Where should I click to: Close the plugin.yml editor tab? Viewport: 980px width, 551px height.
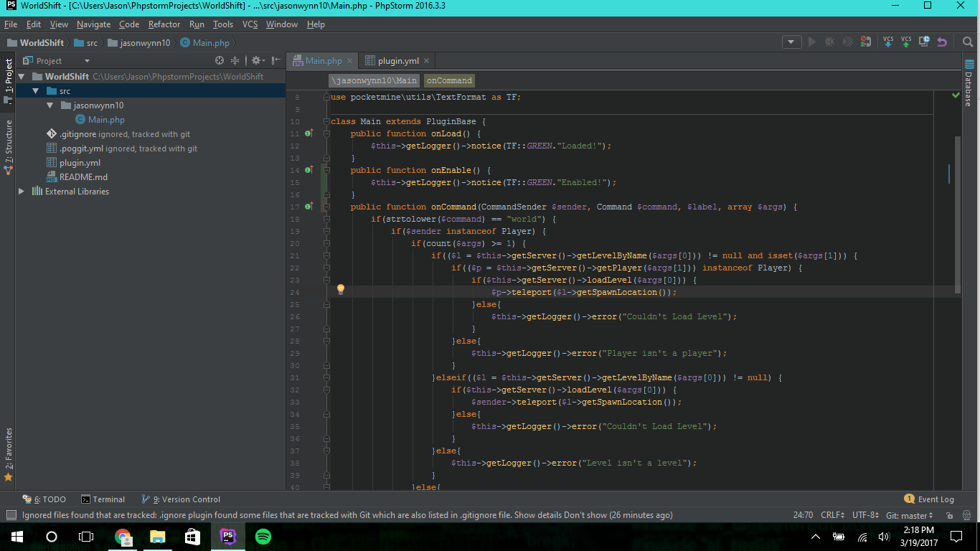[426, 61]
